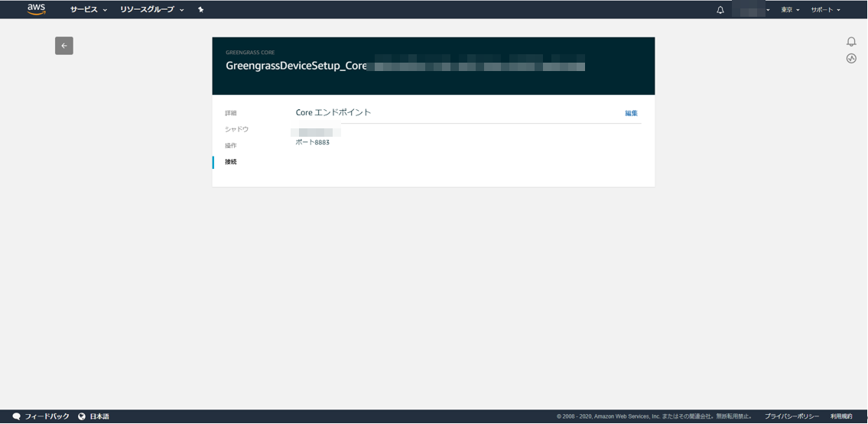Click the GREENGRASS CORE label
868x424 pixels.
click(x=250, y=53)
